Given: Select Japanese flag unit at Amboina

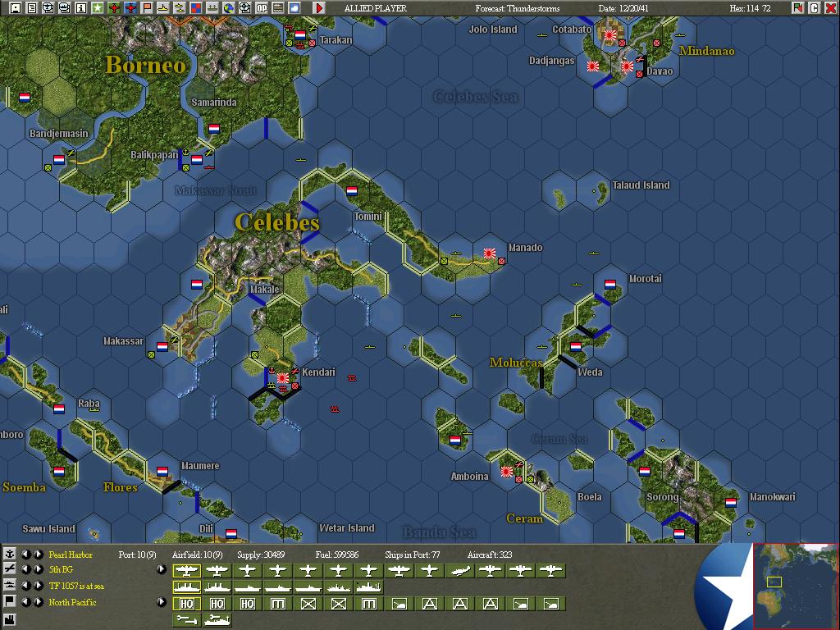Looking at the screenshot, I should click(x=506, y=472).
